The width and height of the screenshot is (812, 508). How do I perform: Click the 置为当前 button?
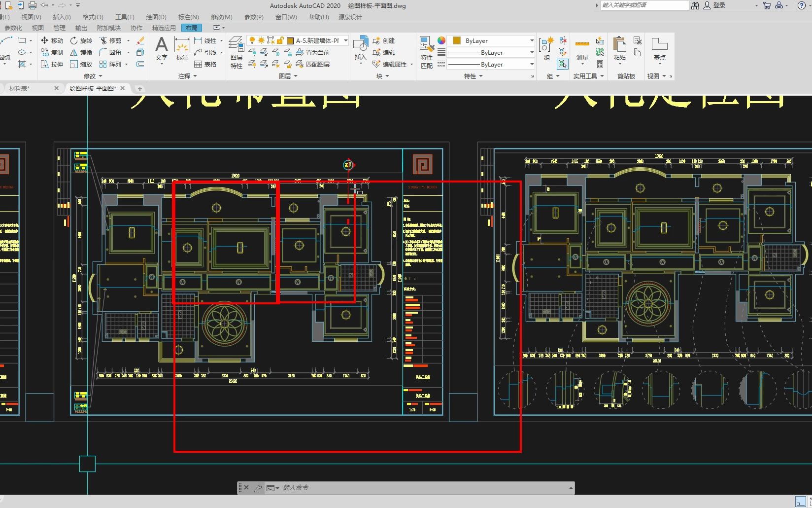coord(312,52)
